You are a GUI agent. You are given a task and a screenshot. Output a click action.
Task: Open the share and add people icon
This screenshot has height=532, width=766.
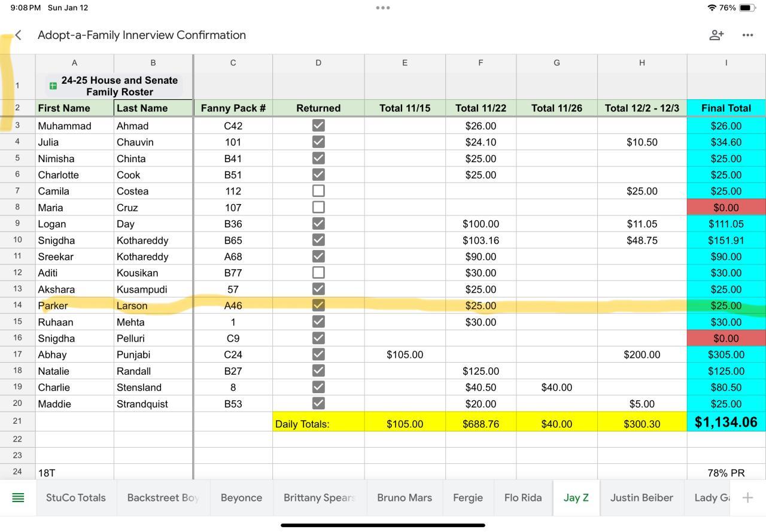(x=716, y=35)
